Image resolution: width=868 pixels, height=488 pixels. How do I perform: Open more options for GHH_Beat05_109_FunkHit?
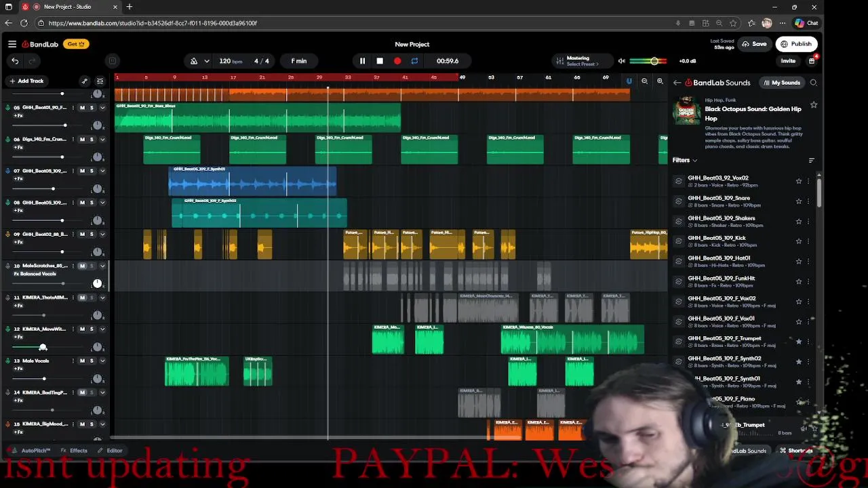coord(808,281)
